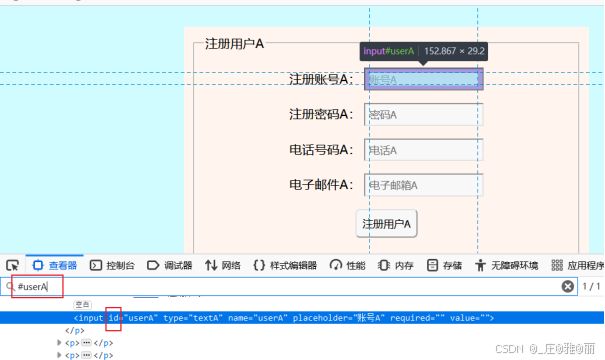The height and width of the screenshot is (360, 605).
Task: Click the 空白 whitespace badge in markup
Action: (x=82, y=304)
